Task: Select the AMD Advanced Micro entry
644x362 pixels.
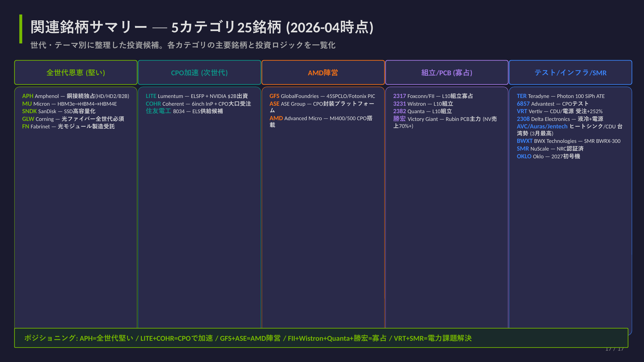Action: (321, 118)
